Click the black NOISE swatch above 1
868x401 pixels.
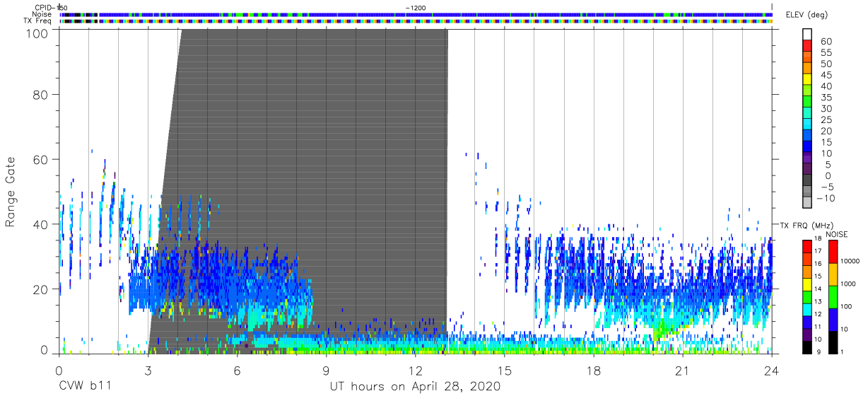[832, 342]
